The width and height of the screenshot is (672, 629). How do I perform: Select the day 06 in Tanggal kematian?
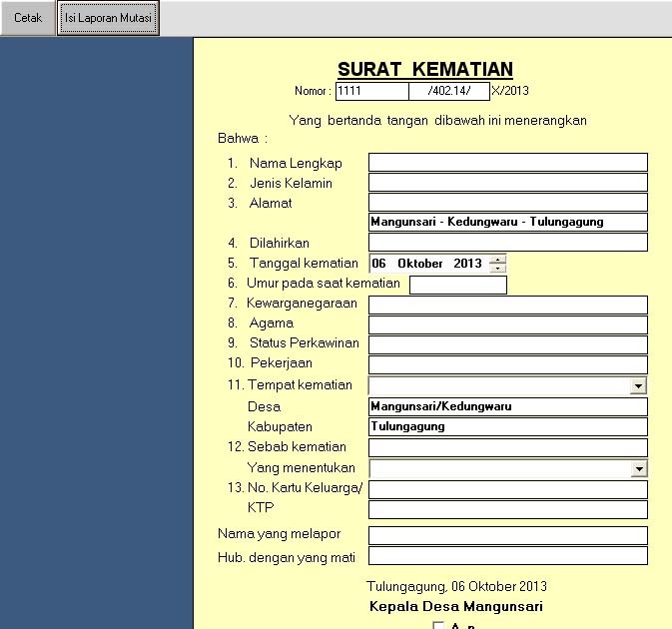(378, 264)
